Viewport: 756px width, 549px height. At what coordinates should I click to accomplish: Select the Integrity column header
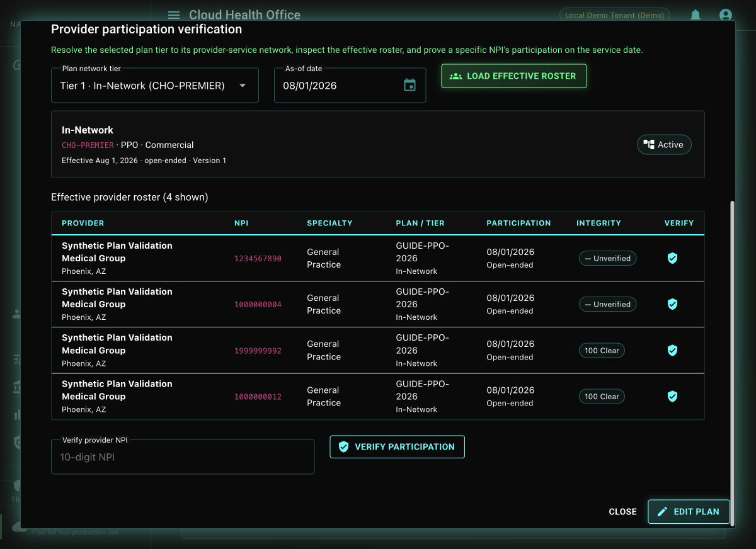[598, 223]
